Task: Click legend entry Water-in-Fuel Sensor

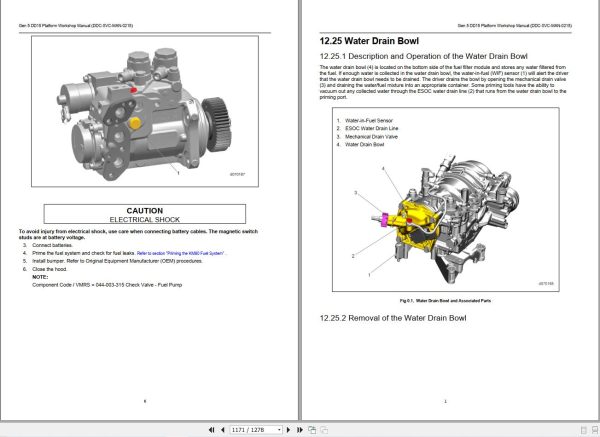Action: (x=369, y=120)
